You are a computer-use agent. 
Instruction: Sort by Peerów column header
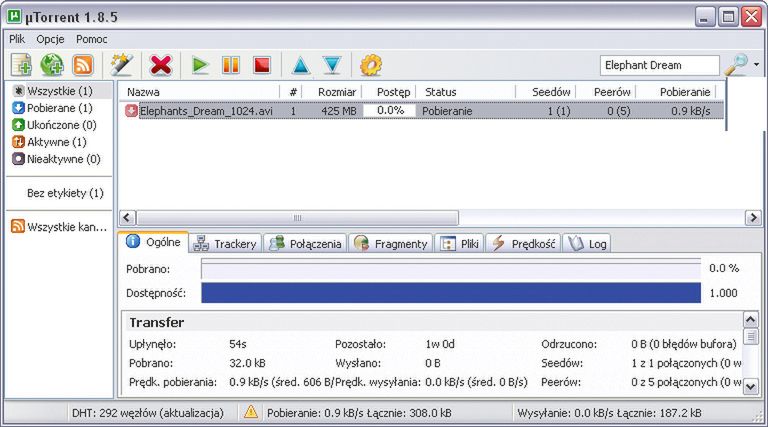tap(606, 92)
